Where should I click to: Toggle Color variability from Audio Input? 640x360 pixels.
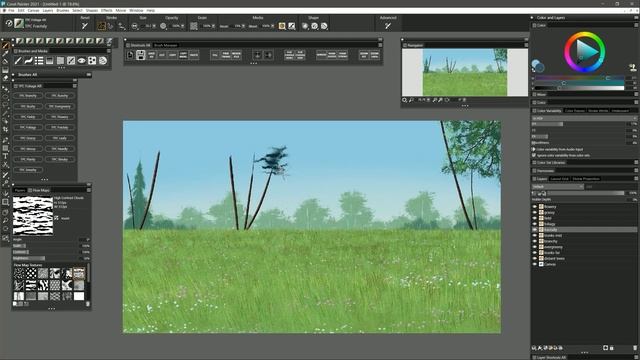(534, 149)
